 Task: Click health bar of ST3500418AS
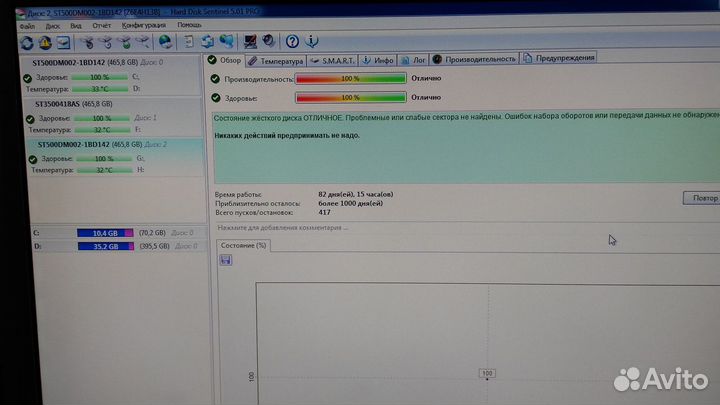[101, 118]
